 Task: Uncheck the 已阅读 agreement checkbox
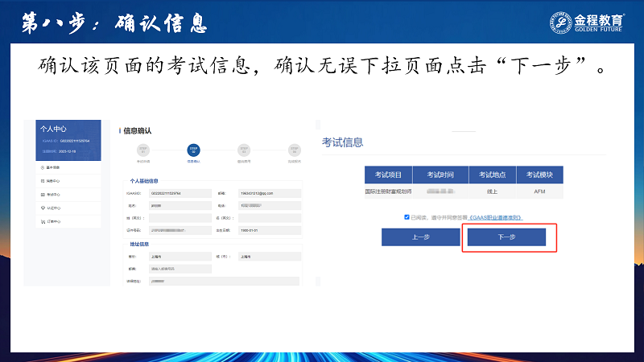[407, 217]
